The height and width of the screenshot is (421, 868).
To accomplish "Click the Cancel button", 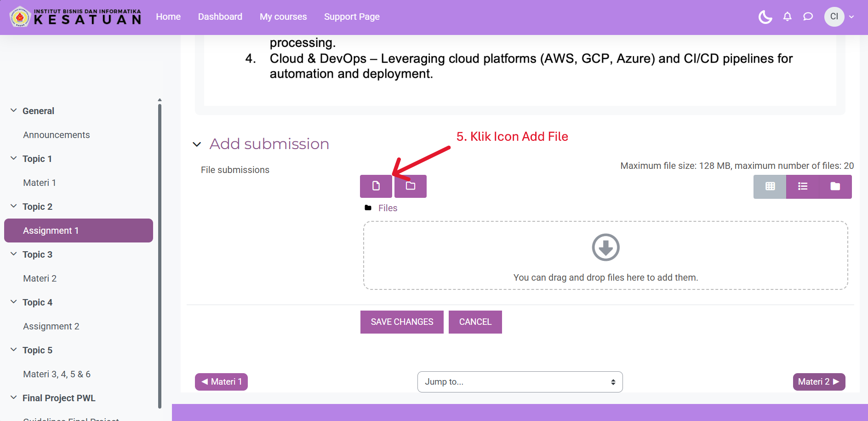I will (x=475, y=322).
